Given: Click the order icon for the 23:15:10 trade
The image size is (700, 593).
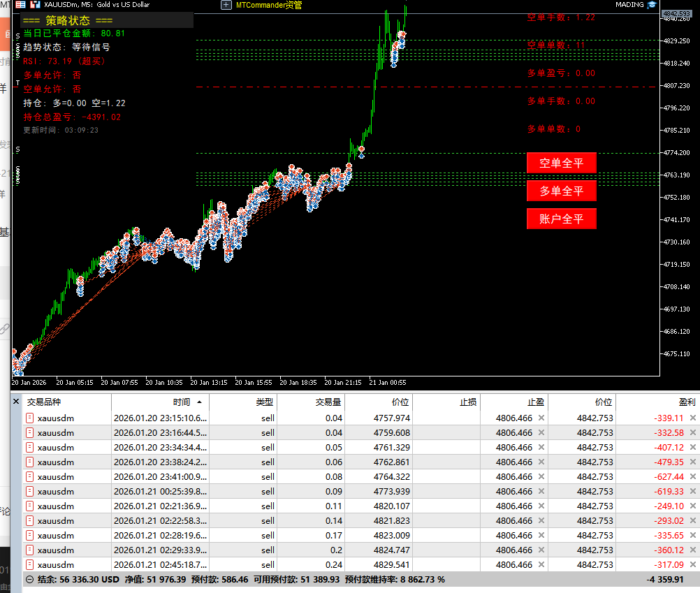Looking at the screenshot, I should tap(29, 418).
